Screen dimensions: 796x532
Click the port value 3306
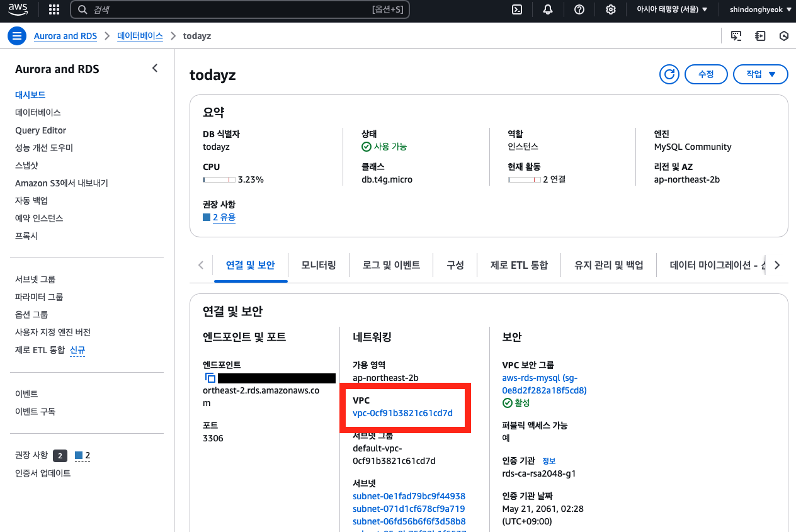[x=213, y=438]
